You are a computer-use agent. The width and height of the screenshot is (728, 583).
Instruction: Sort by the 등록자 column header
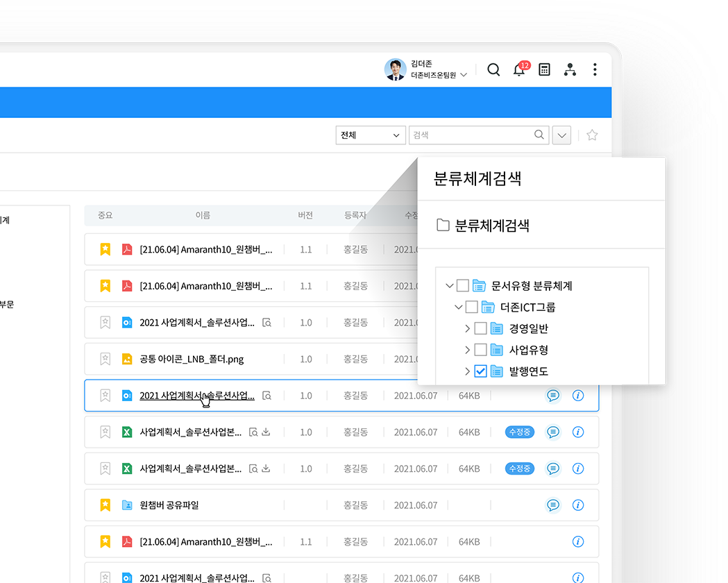[355, 215]
